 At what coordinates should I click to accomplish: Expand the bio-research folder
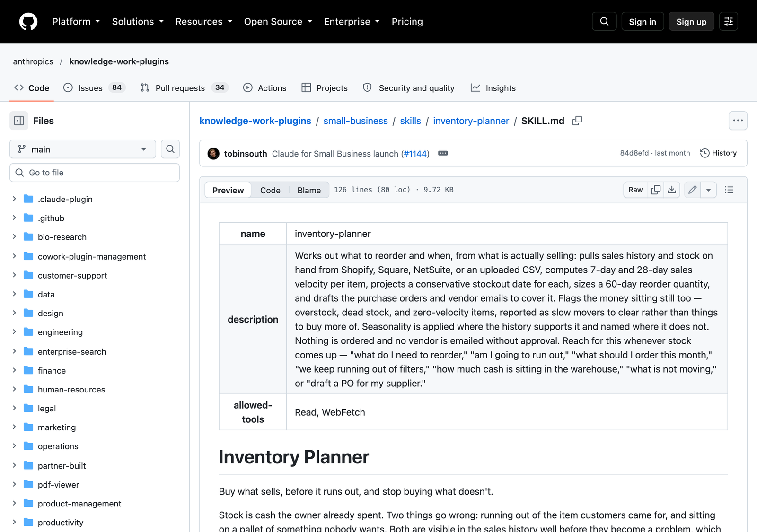[x=14, y=237]
